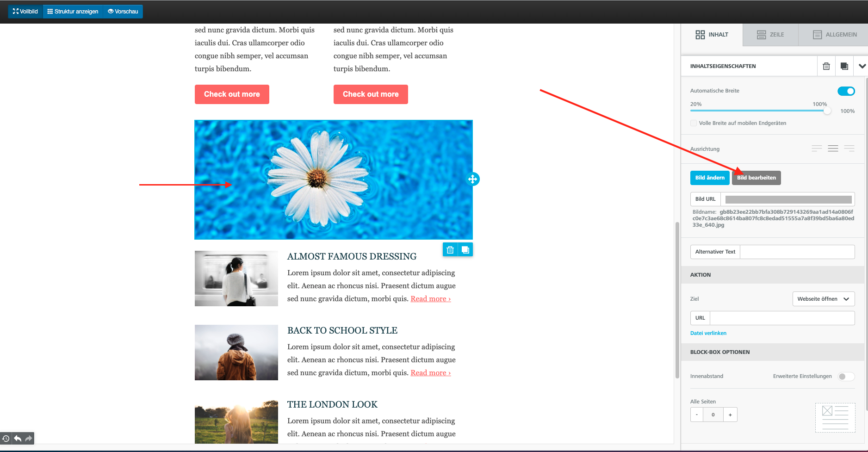Click the undo arrow icon
This screenshot has width=868, height=452.
18,438
